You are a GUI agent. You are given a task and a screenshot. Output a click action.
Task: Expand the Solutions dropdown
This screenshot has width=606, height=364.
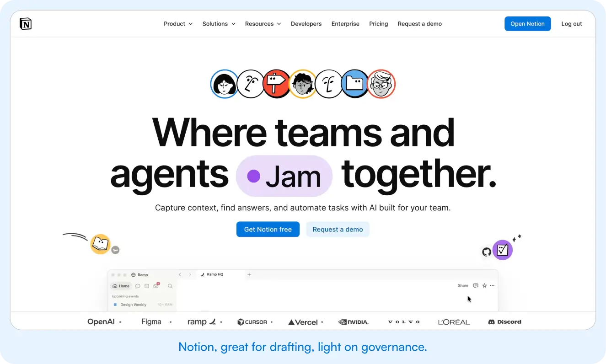[x=219, y=24]
